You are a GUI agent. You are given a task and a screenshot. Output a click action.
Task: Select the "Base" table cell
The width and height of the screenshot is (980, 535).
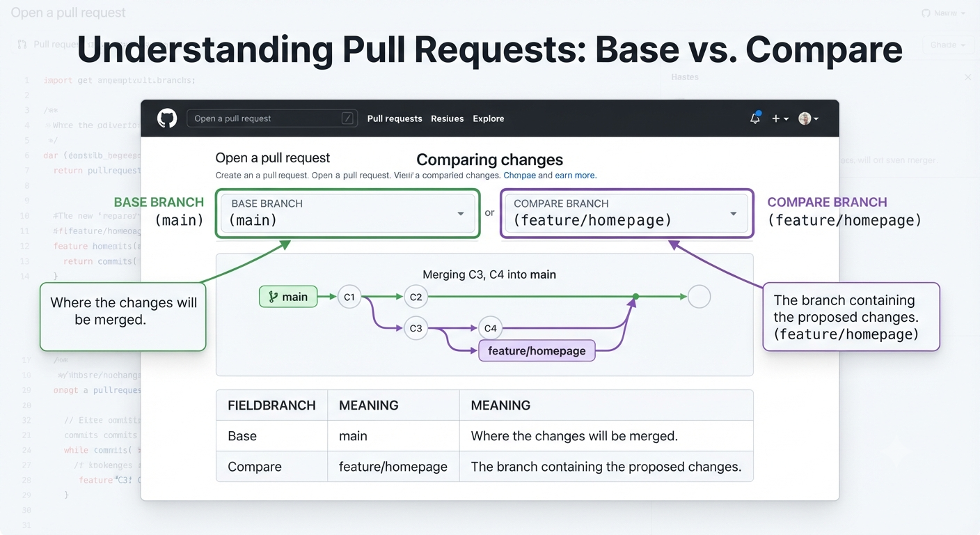pyautogui.click(x=271, y=436)
